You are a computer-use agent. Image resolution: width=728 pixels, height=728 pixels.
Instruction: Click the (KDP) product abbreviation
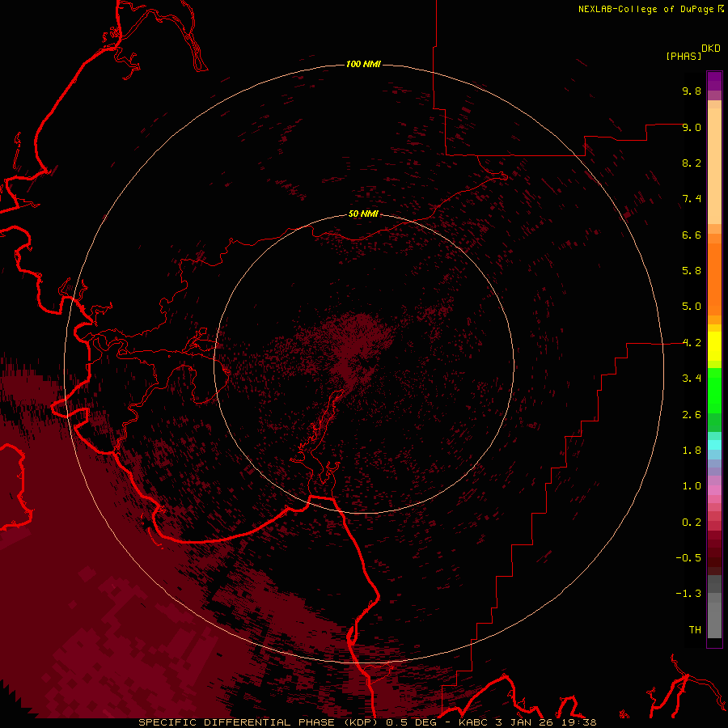(x=361, y=722)
